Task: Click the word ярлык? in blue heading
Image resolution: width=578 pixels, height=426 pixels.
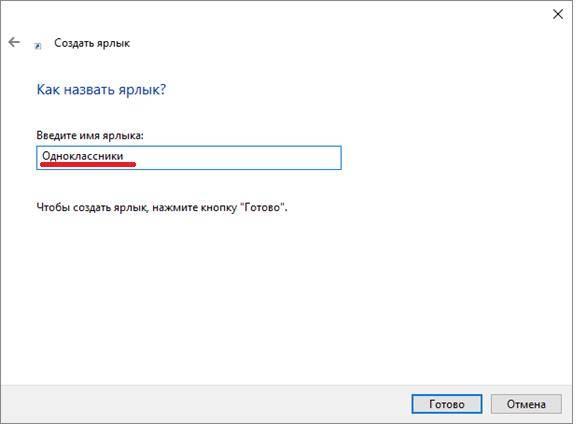Action: [142, 90]
